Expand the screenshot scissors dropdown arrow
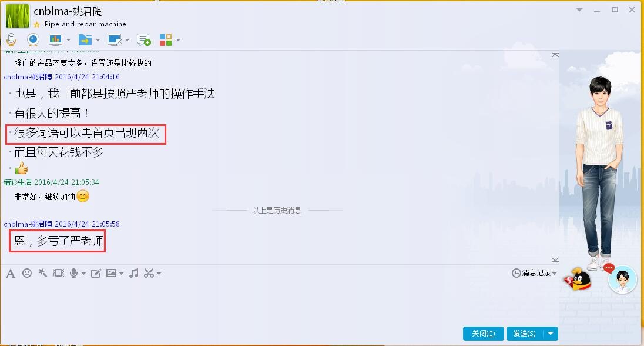 [159, 273]
